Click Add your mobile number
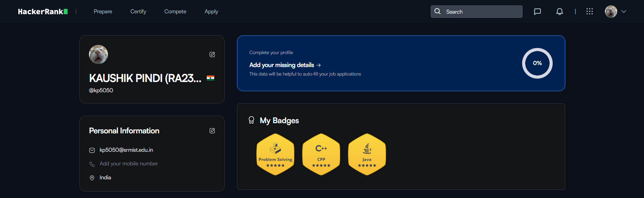 pos(129,164)
